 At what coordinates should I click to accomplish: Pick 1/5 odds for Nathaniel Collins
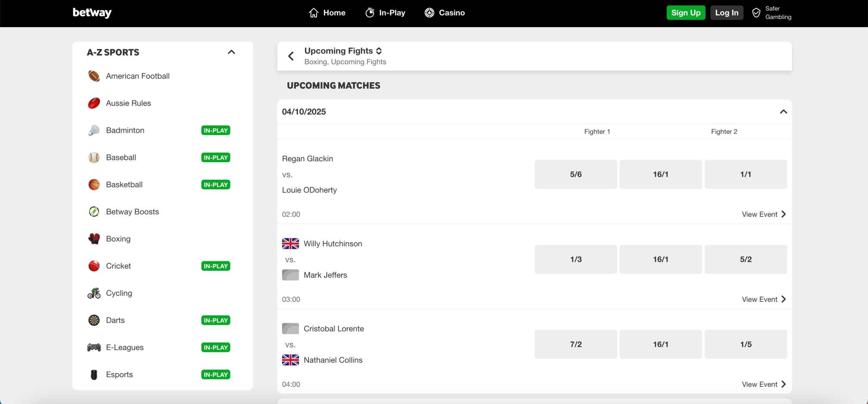point(745,344)
